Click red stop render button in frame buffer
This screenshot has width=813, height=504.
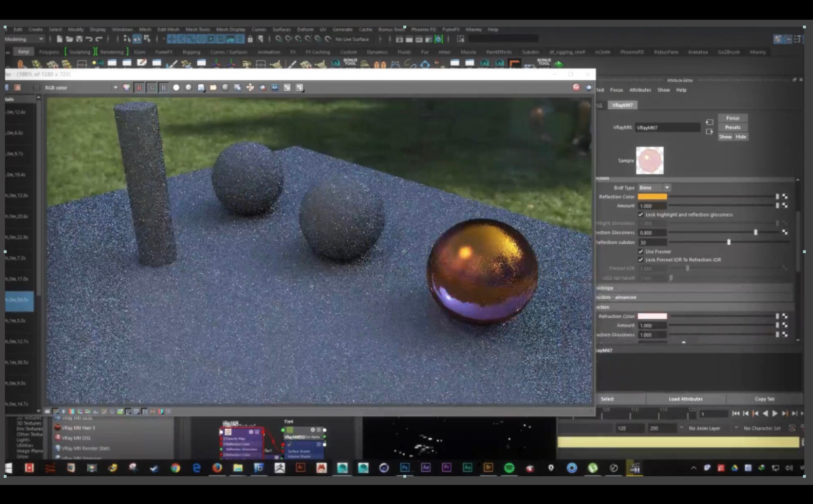[576, 87]
